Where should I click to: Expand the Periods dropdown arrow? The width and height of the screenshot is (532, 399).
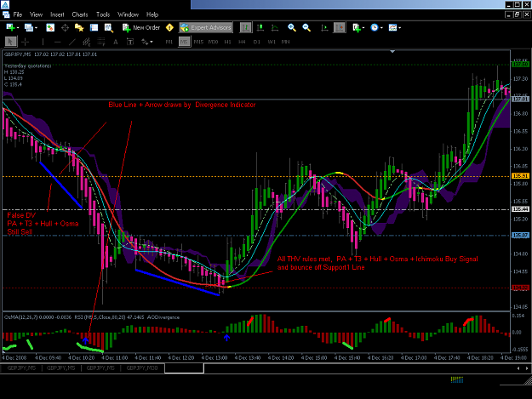tap(381, 28)
